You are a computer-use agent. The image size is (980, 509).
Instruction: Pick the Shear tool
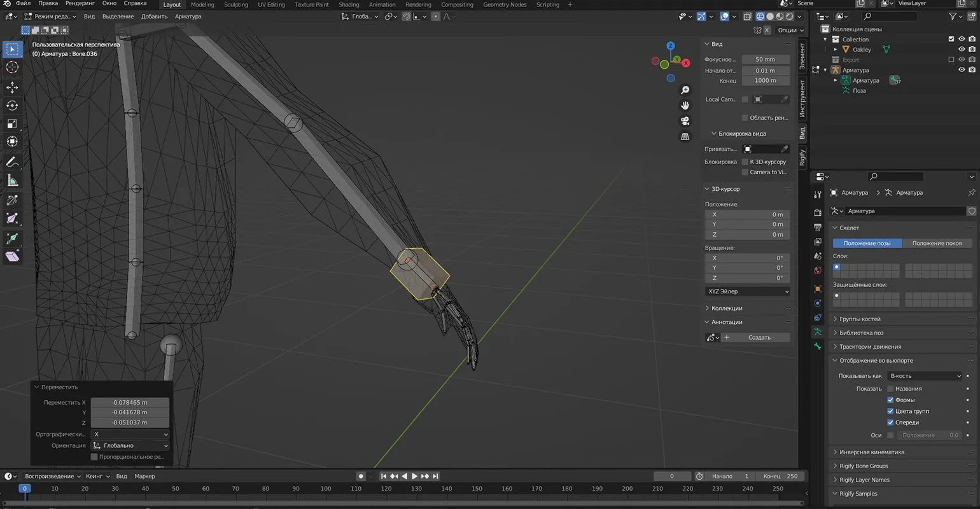tap(12, 256)
